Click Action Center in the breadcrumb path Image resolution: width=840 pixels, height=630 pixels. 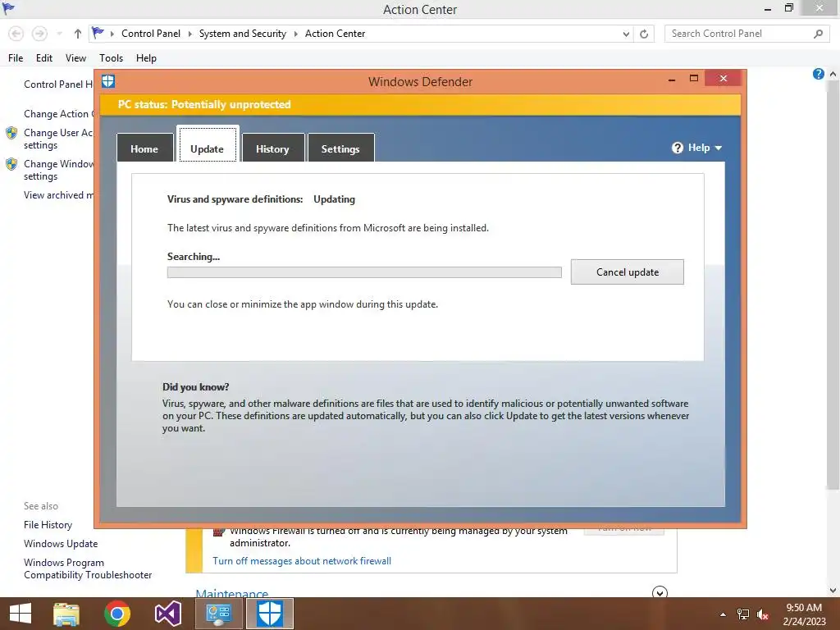335,33
